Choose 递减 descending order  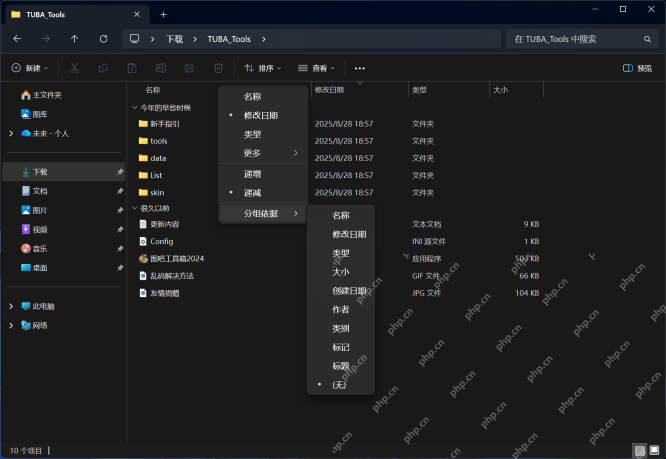263,193
